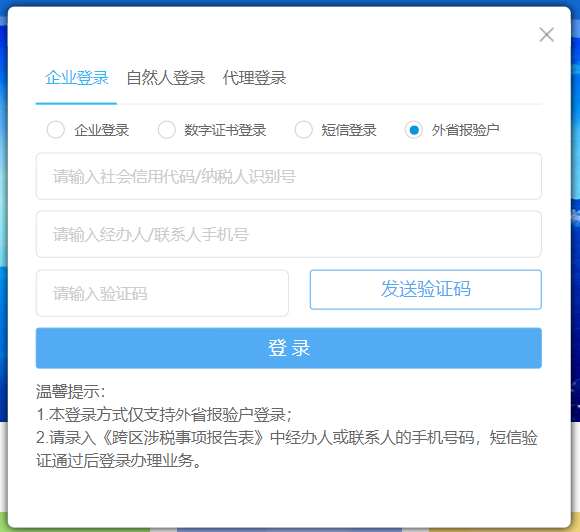580x532 pixels.
Task: Click the tip about 跨区涉税事项报告表
Action: [287, 449]
